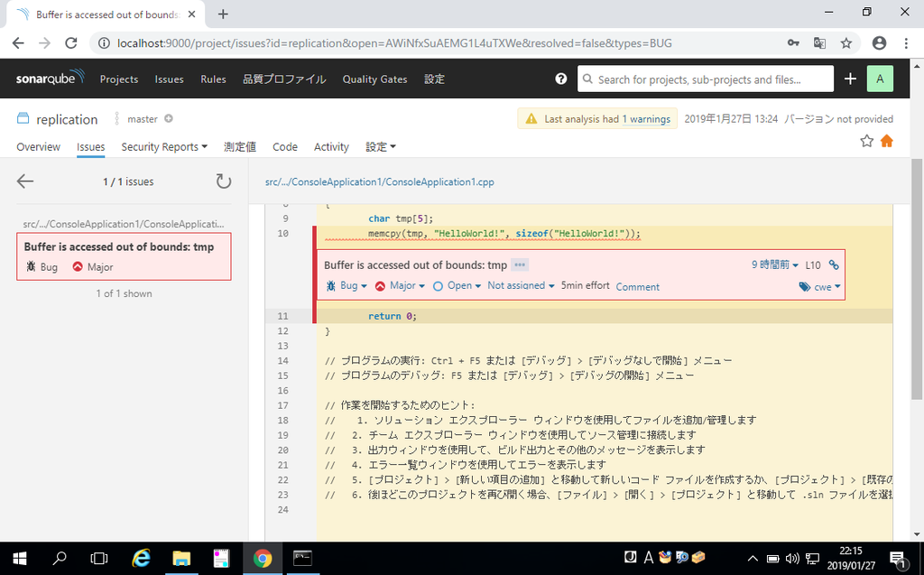Click taskbar clock showing 22:15
Viewport: 924px width, 575px height.
[x=850, y=558]
